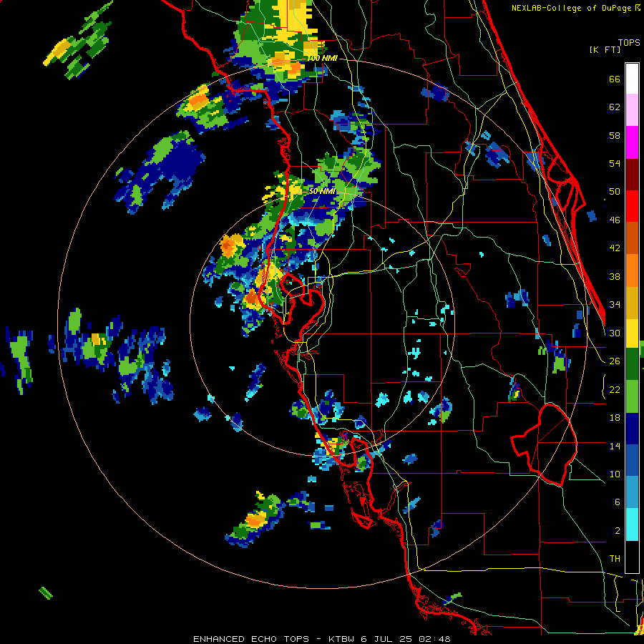
Task: Click the 6 legend value
Action: point(617,502)
